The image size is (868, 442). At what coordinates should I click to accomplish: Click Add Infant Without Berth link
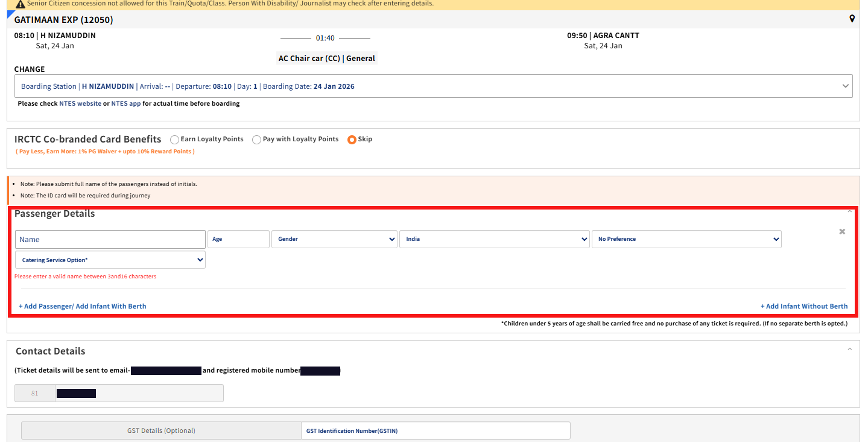[x=803, y=306]
